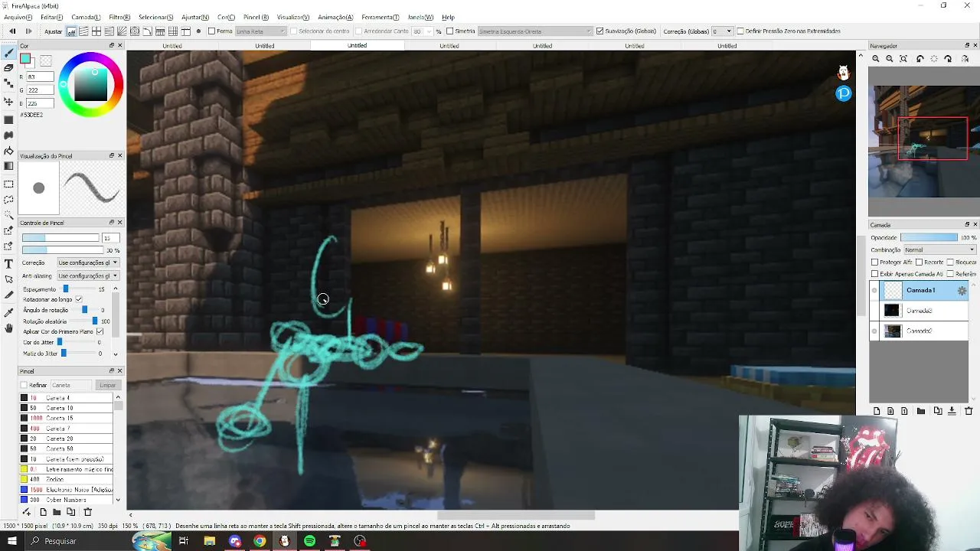Image resolution: width=980 pixels, height=551 pixels.
Task: Select the Fill Shape tool
Action: [8, 120]
